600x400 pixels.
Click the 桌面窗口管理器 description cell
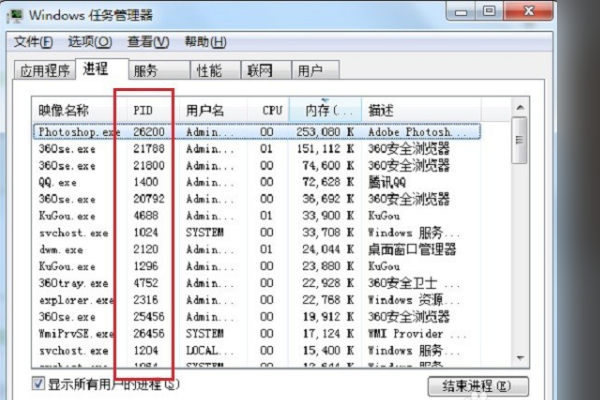point(412,250)
